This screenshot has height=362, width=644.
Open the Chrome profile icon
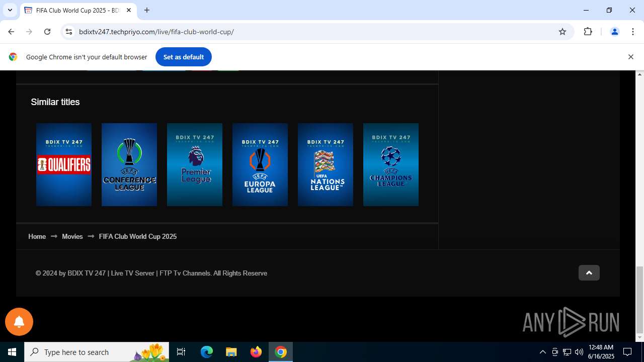(614, 32)
